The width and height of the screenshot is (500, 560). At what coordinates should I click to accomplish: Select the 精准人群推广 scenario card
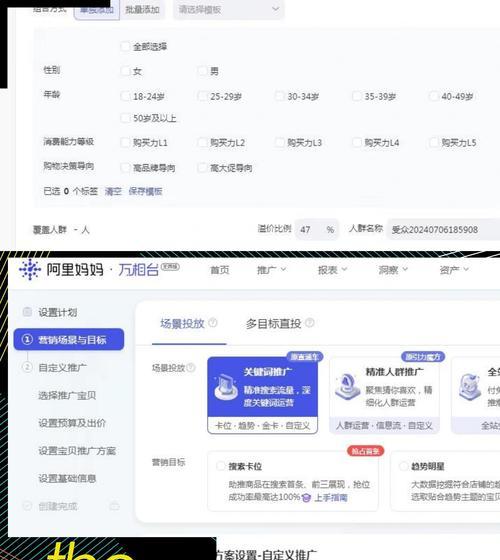[x=384, y=395]
